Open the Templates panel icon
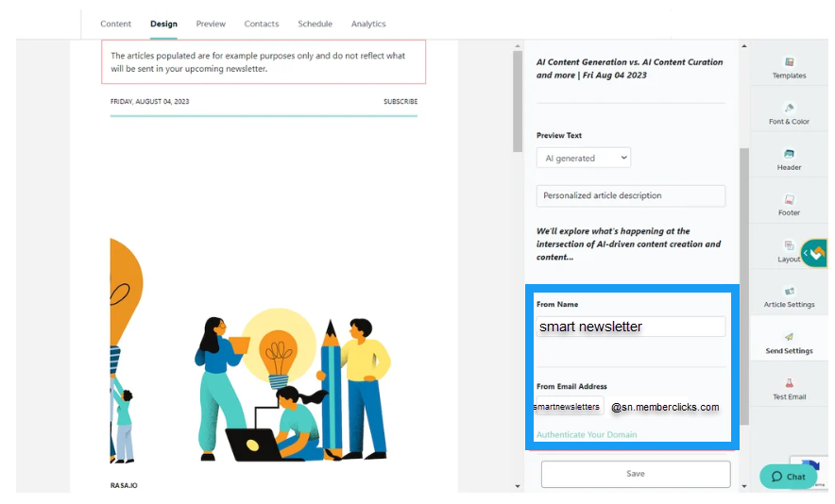 click(789, 62)
